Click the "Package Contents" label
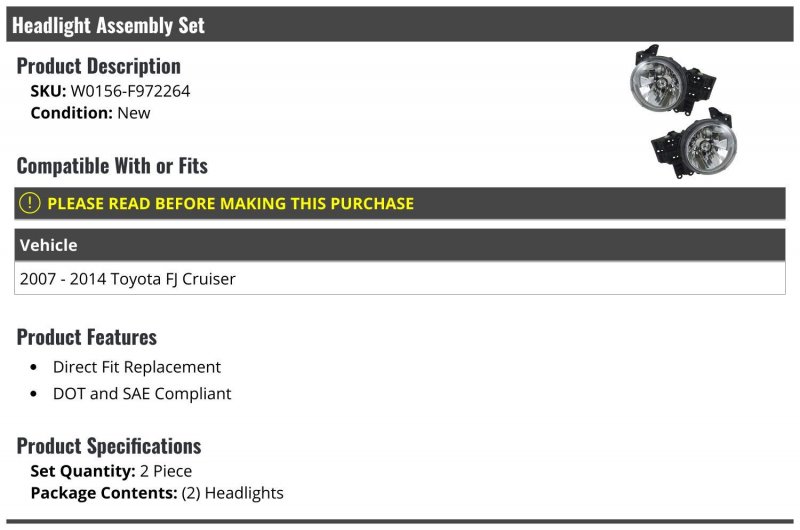The width and height of the screenshot is (800, 530). click(103, 493)
